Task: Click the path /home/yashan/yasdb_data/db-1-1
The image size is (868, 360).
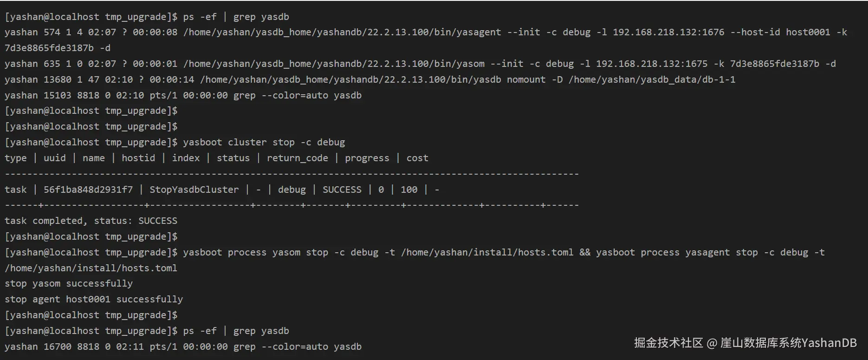Action: click(652, 79)
